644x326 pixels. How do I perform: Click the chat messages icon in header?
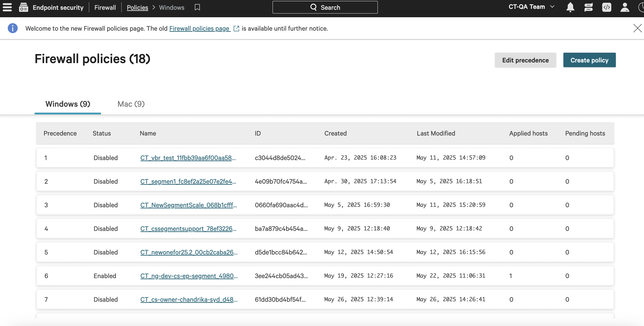589,7
